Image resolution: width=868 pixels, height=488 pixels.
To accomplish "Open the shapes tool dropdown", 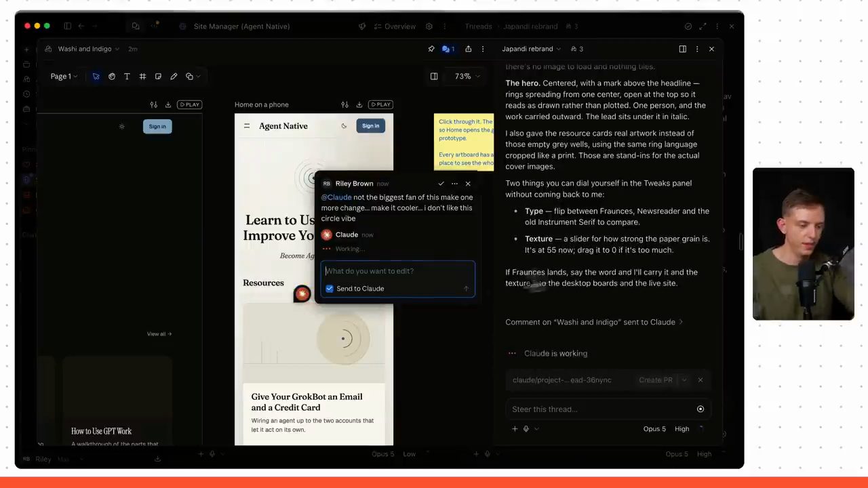I will tap(193, 77).
